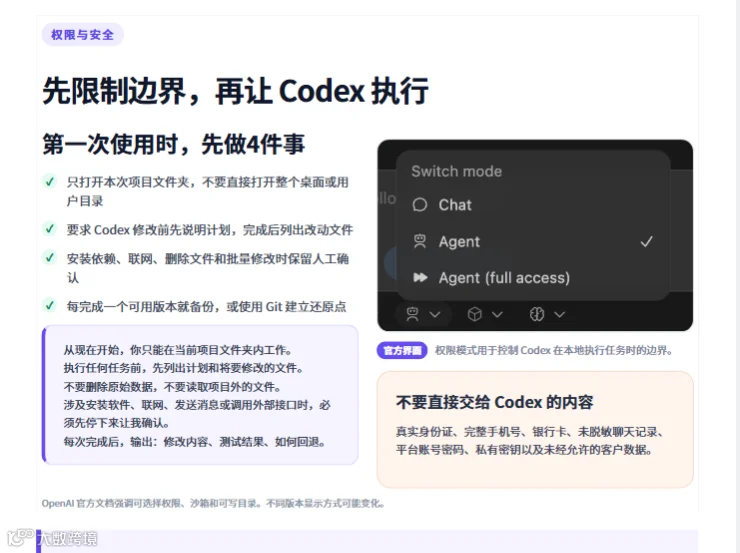Click the green check beside 只打开本次项目文件夹
This screenshot has height=553, width=740.
coord(50,181)
